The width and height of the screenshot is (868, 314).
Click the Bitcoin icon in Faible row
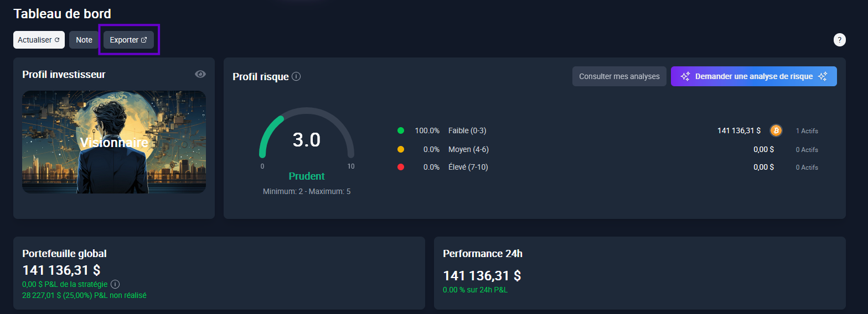pos(776,131)
